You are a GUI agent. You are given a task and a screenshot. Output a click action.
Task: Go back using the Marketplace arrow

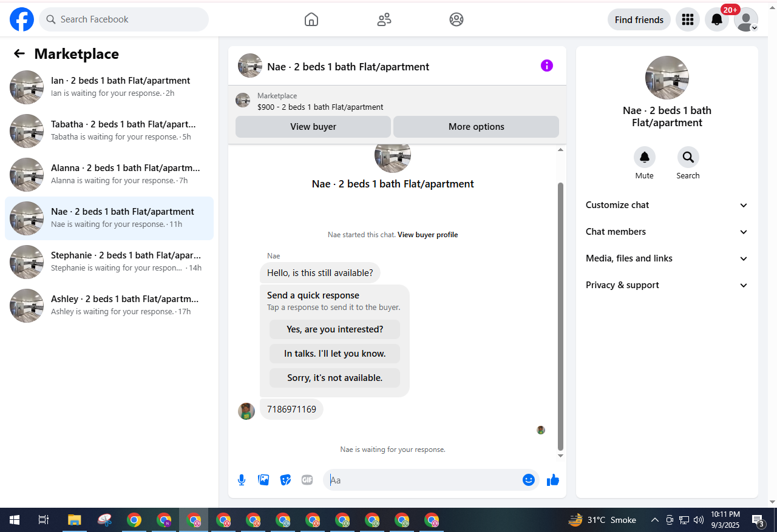(x=19, y=54)
